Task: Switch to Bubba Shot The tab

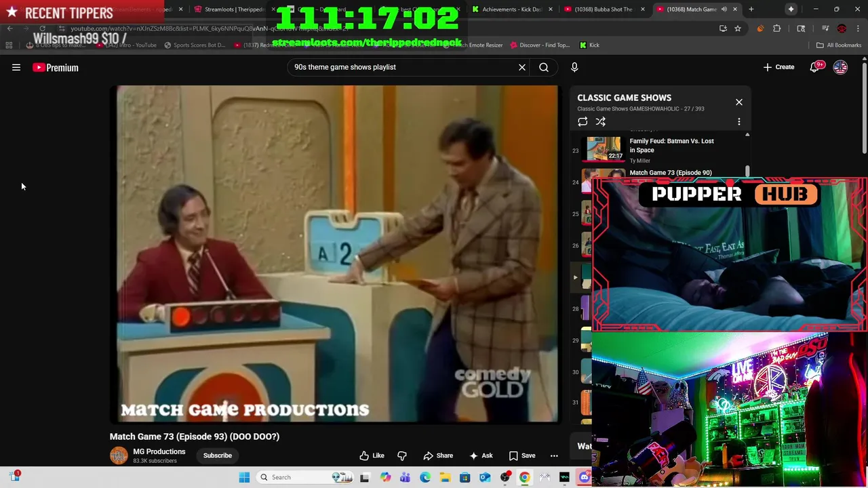Action: pos(602,9)
